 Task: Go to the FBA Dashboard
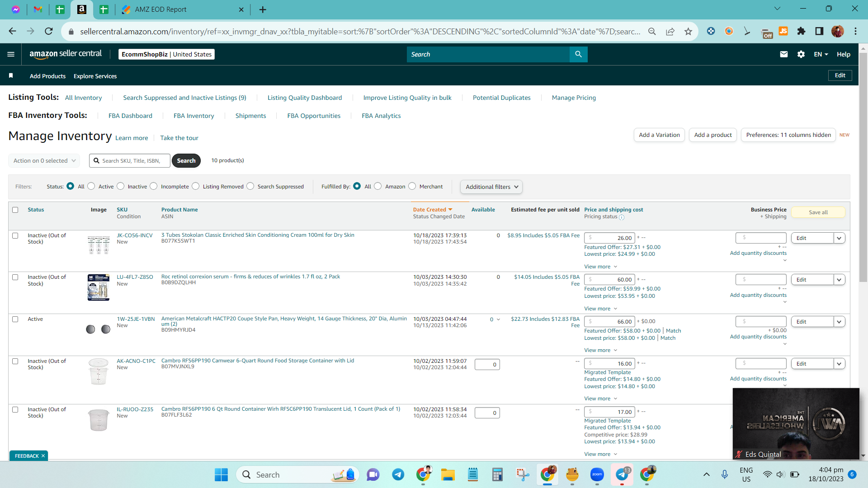click(130, 116)
